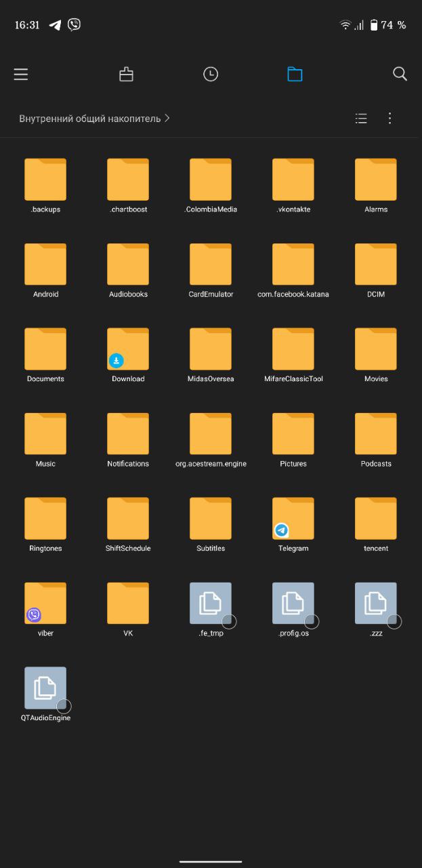Image resolution: width=422 pixels, height=868 pixels.
Task: Open the tencent folder
Action: 376,519
